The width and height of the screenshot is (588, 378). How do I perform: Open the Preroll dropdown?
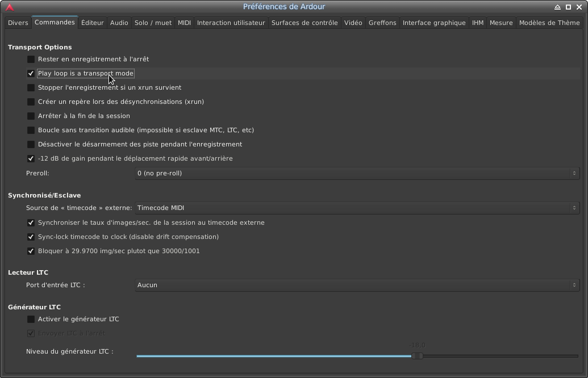pyautogui.click(x=357, y=174)
